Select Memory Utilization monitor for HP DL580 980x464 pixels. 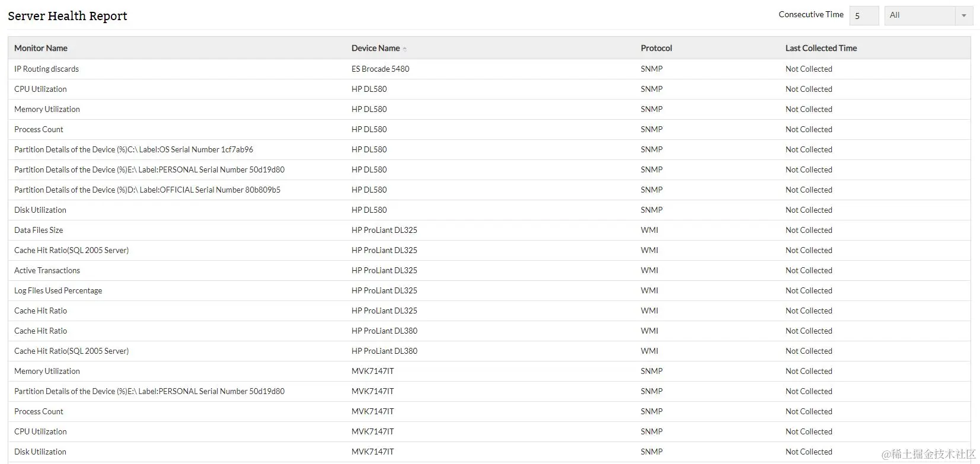tap(47, 109)
